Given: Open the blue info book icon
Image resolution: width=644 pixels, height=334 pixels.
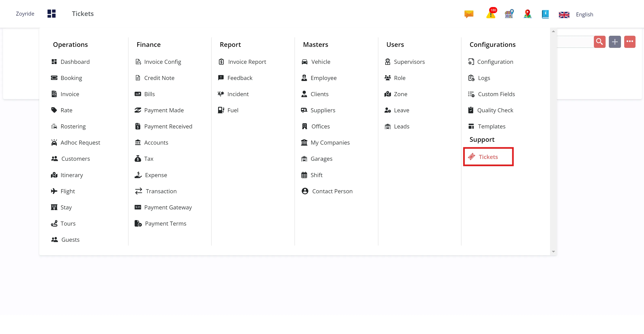Looking at the screenshot, I should tap(545, 14).
